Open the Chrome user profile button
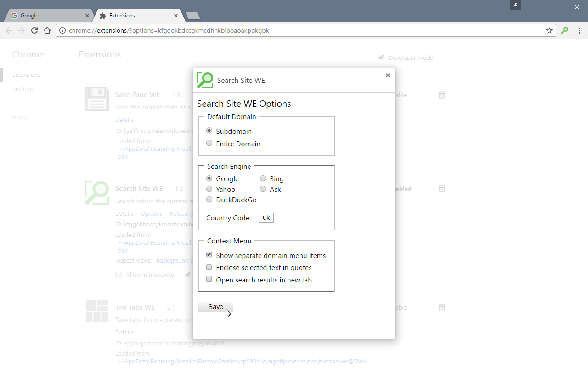Screen dimensions: 588x368 [516, 5]
